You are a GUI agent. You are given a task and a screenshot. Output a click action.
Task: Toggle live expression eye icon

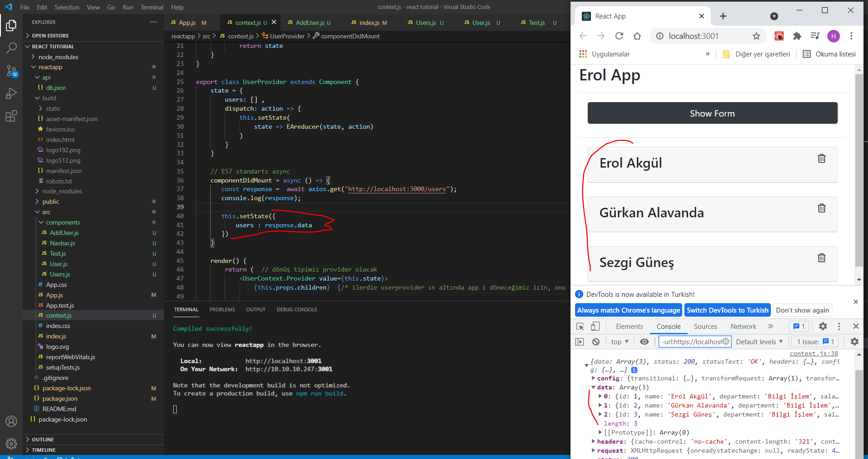(x=644, y=342)
